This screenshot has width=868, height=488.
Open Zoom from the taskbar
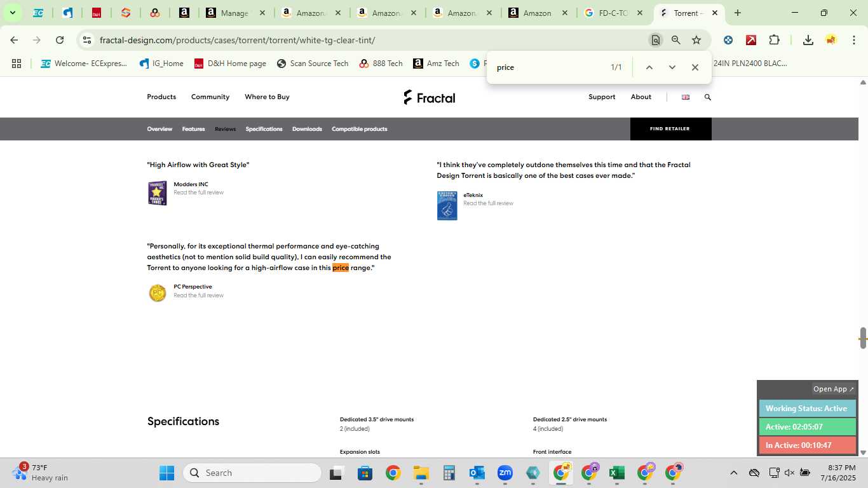[x=505, y=473]
